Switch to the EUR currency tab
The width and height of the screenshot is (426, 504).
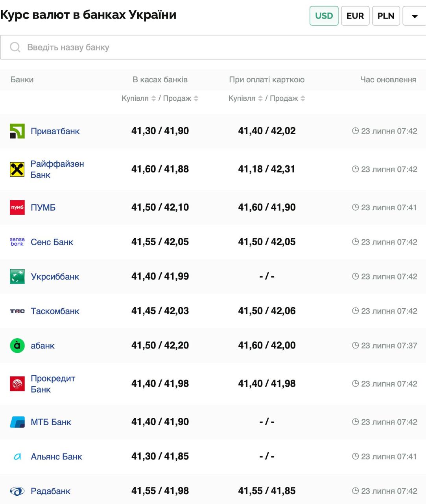pos(355,16)
